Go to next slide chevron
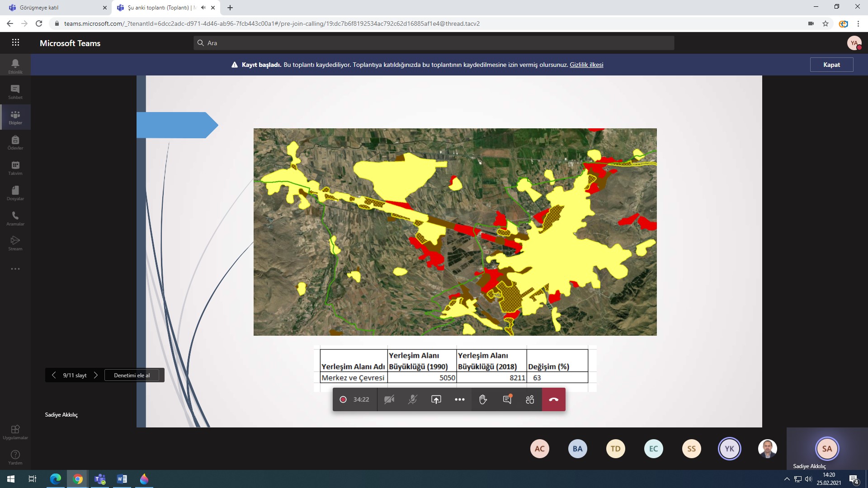This screenshot has width=868, height=488. click(96, 375)
